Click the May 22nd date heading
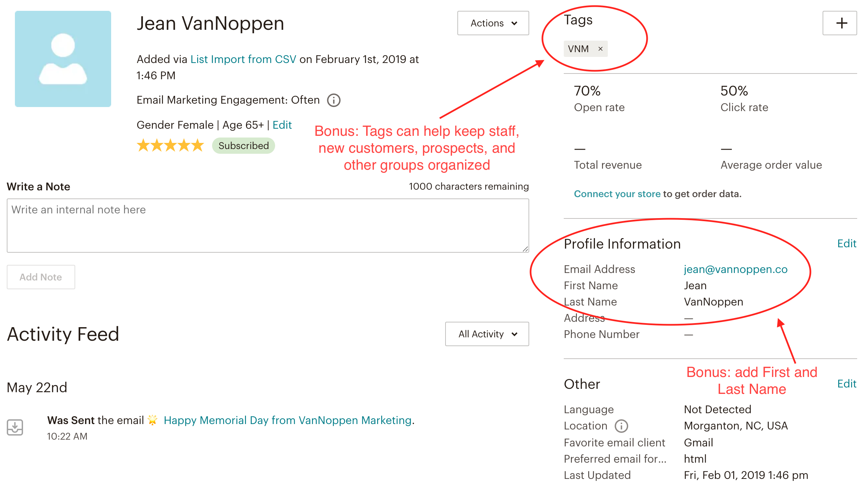This screenshot has height=485, width=868. tap(37, 387)
